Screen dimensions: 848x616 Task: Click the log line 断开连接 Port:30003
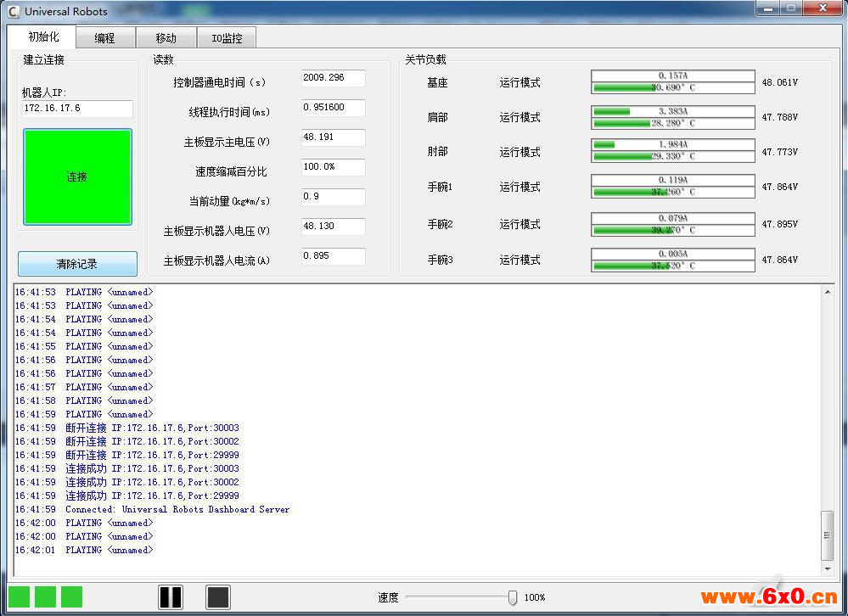coord(127,428)
